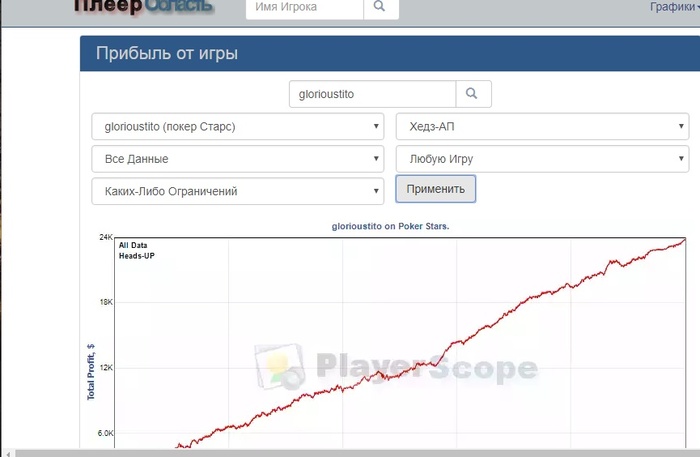Focus the Имя Игрока search field

[x=304, y=8]
